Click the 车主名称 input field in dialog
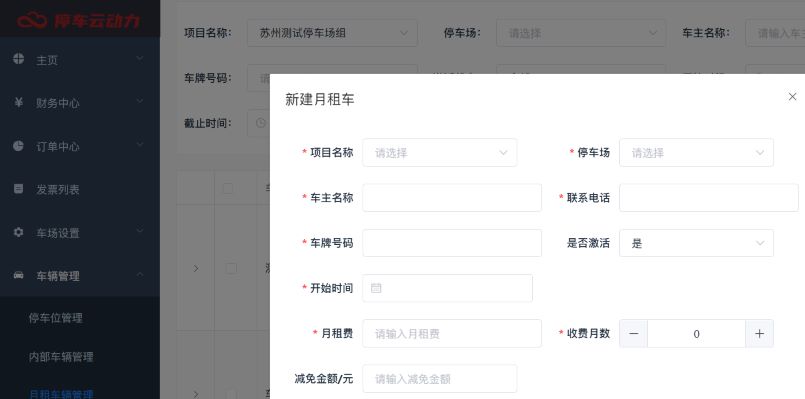This screenshot has height=399, width=805. pos(452,198)
